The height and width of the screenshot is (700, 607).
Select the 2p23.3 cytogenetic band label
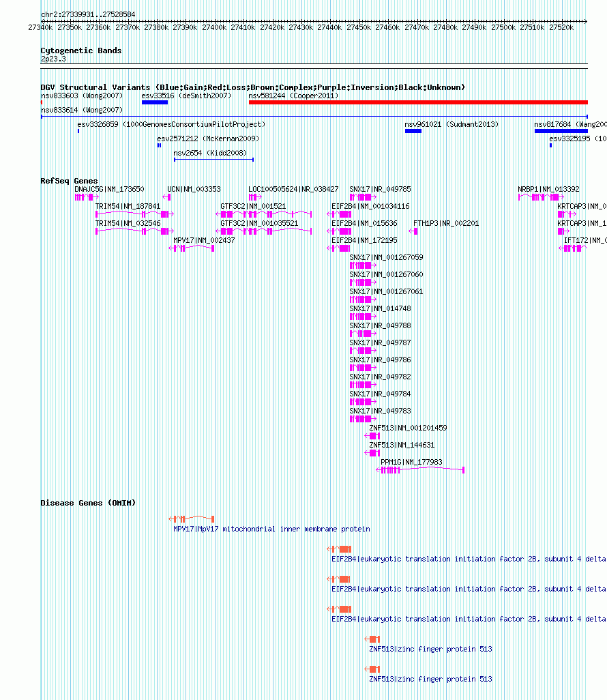click(x=53, y=59)
